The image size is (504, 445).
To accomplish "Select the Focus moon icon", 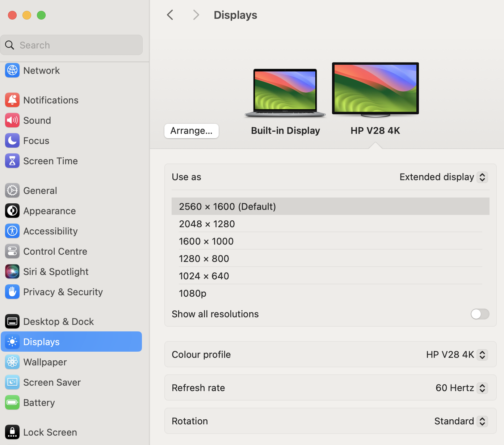I will tap(12, 141).
